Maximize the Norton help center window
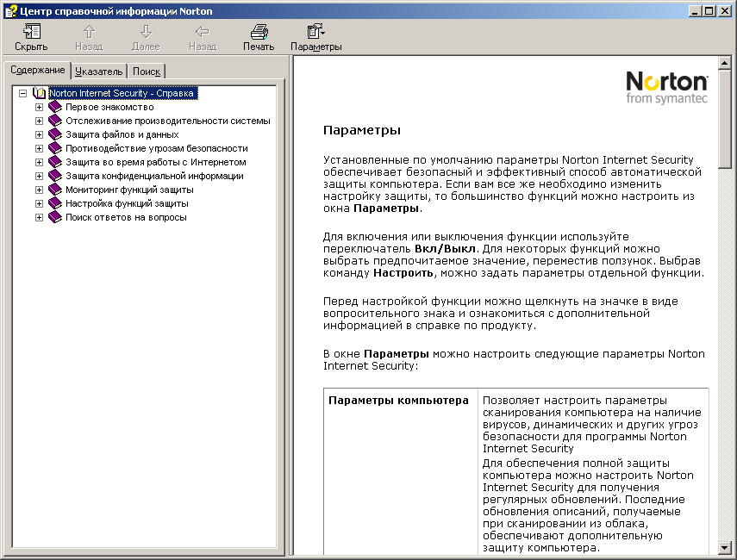 click(709, 11)
